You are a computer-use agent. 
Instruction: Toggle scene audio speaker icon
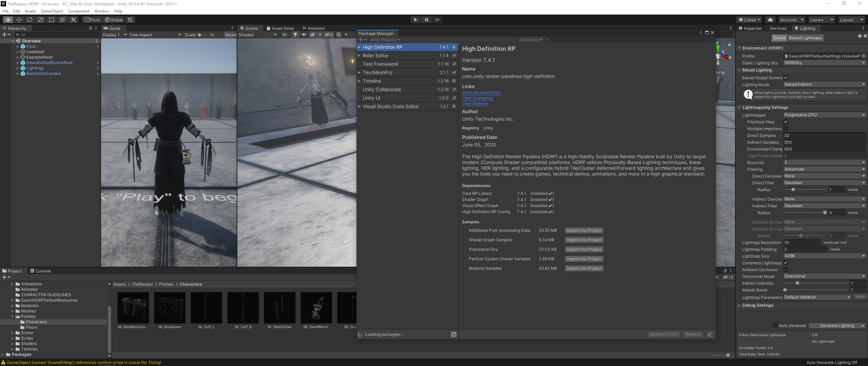point(304,35)
